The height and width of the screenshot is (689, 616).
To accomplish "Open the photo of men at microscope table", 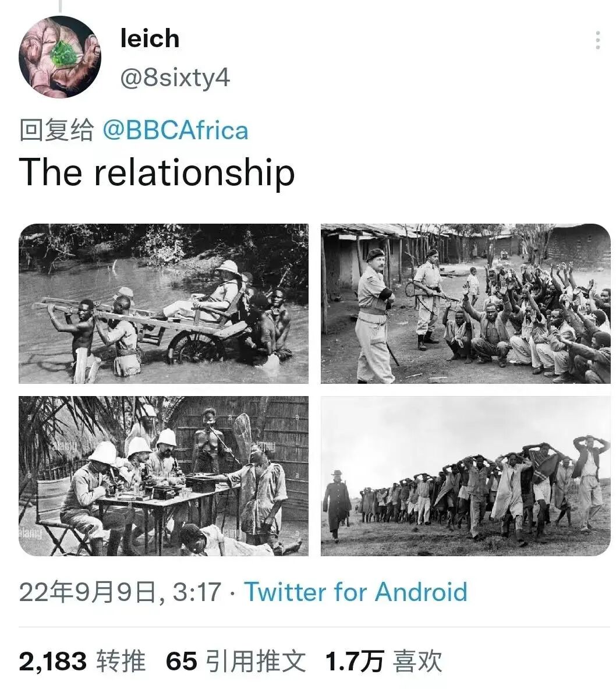I will pyautogui.click(x=164, y=476).
